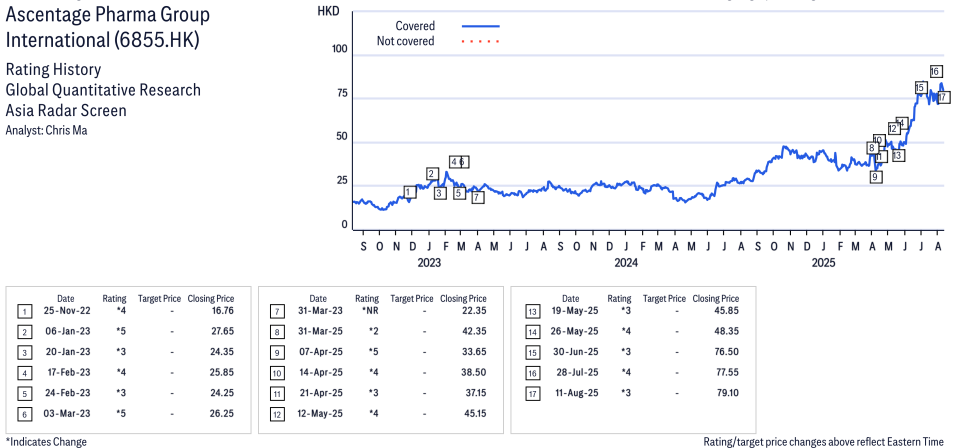This screenshot has height=448, width=955.
Task: Click chart marker 16 at the chart top
Action: pyautogui.click(x=936, y=72)
